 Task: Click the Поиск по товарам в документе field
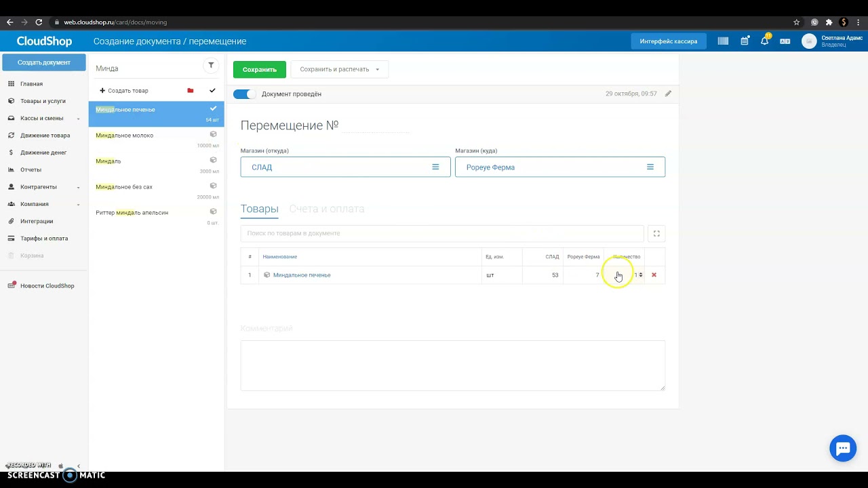pos(442,233)
